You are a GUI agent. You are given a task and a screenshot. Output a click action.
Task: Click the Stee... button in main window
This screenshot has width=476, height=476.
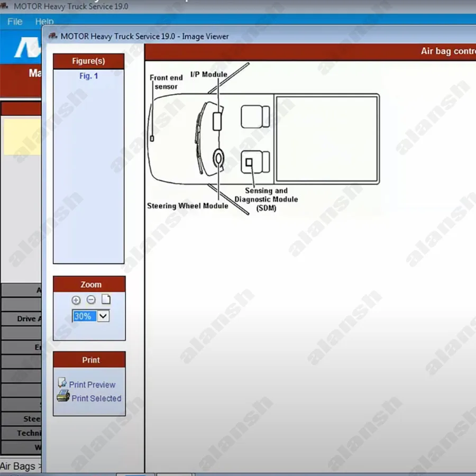(21, 419)
